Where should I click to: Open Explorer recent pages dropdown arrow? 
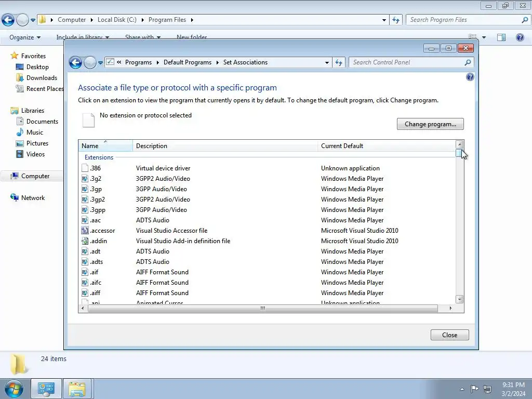(x=33, y=20)
